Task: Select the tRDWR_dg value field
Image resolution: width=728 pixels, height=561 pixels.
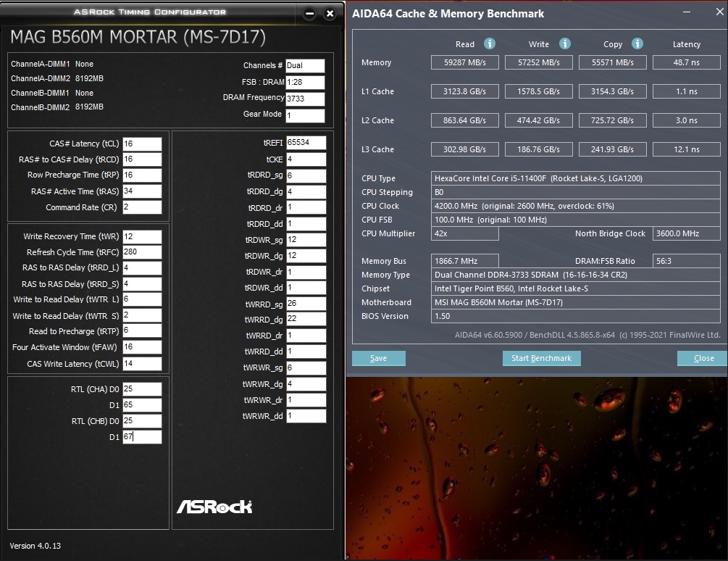Action: [x=306, y=255]
